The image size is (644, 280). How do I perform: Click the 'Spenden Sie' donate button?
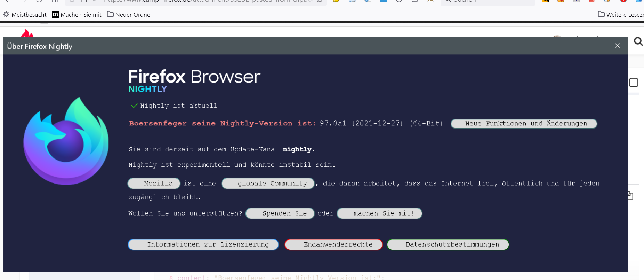(280, 213)
